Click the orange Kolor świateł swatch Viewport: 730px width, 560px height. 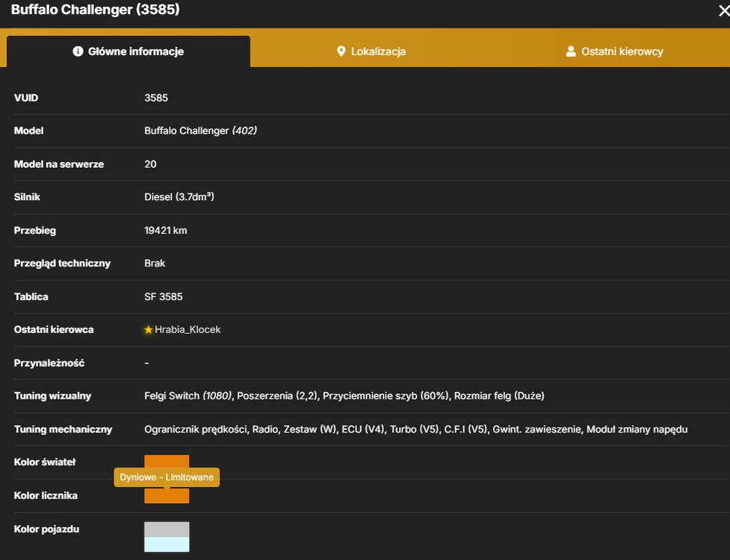tap(167, 461)
